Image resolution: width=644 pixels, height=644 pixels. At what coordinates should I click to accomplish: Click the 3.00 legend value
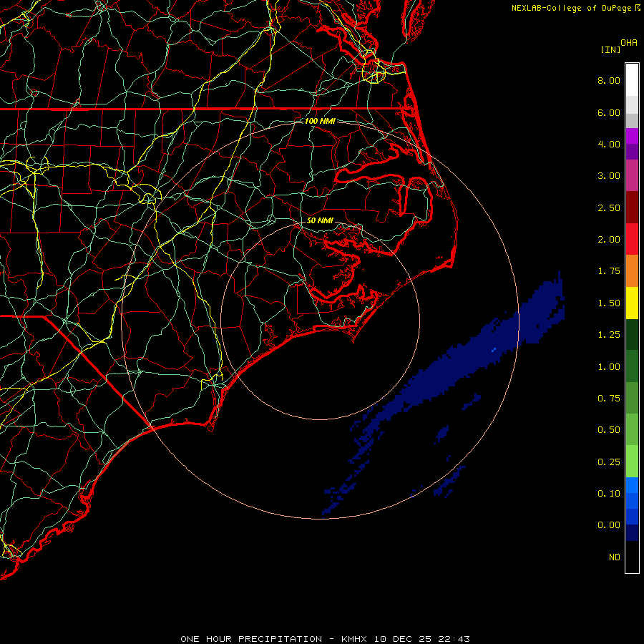point(609,176)
